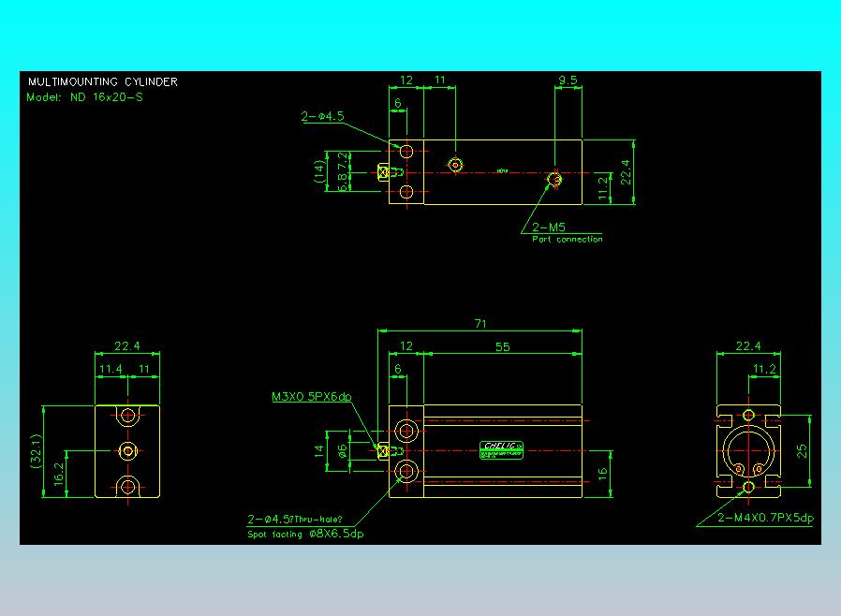841x616 pixels.
Task: Select the MULTIMOUNTING CYLINDER title text
Action: tap(102, 82)
